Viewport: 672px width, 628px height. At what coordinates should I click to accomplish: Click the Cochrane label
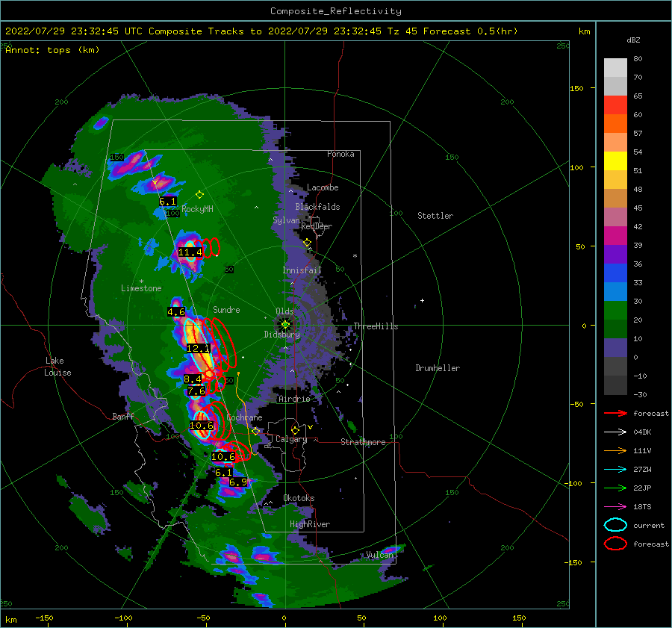[244, 417]
